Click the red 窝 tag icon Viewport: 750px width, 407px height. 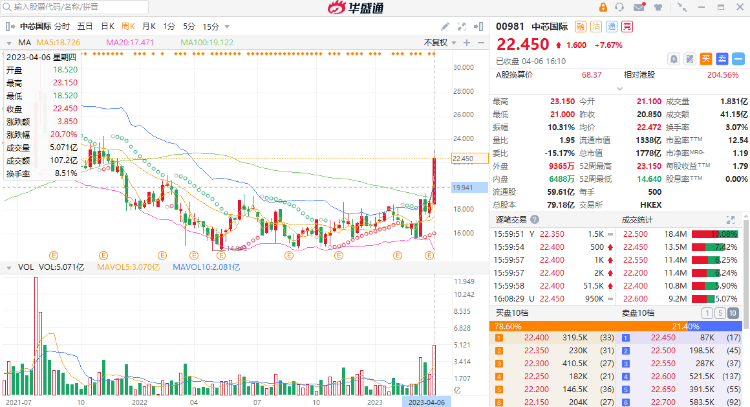(627, 26)
